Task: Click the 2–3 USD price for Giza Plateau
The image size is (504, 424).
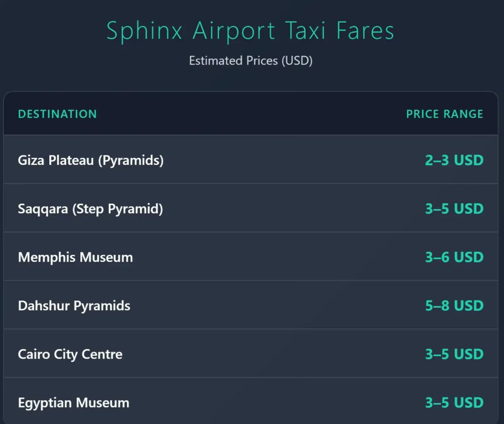Action: tap(454, 160)
